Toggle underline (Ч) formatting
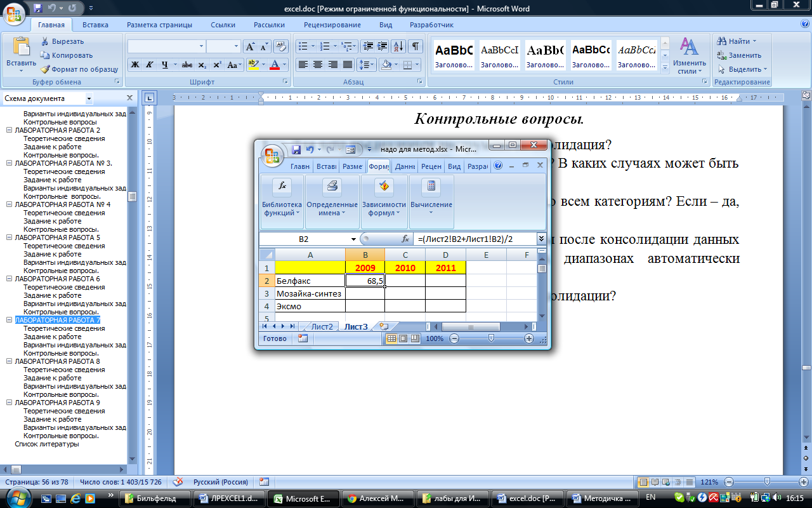 pyautogui.click(x=165, y=65)
